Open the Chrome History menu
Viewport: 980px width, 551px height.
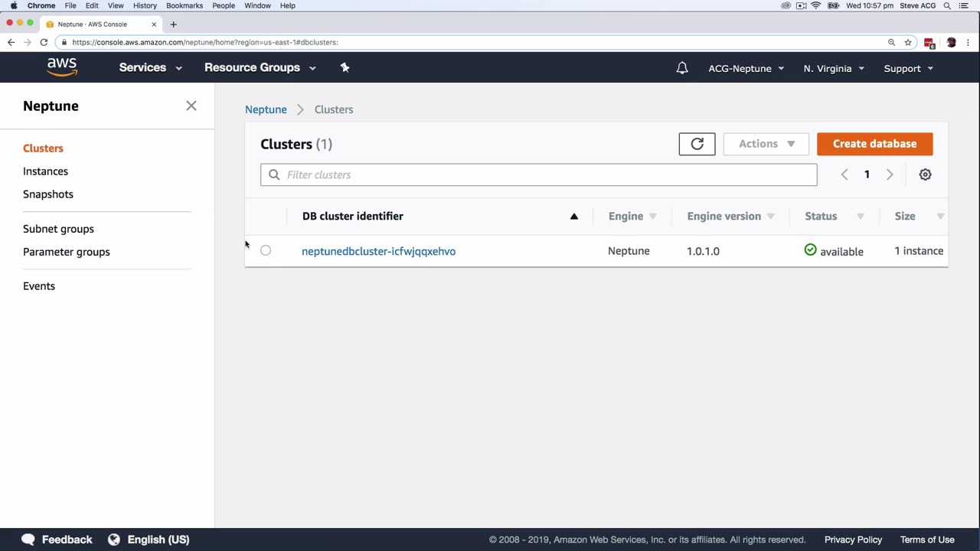click(x=145, y=5)
